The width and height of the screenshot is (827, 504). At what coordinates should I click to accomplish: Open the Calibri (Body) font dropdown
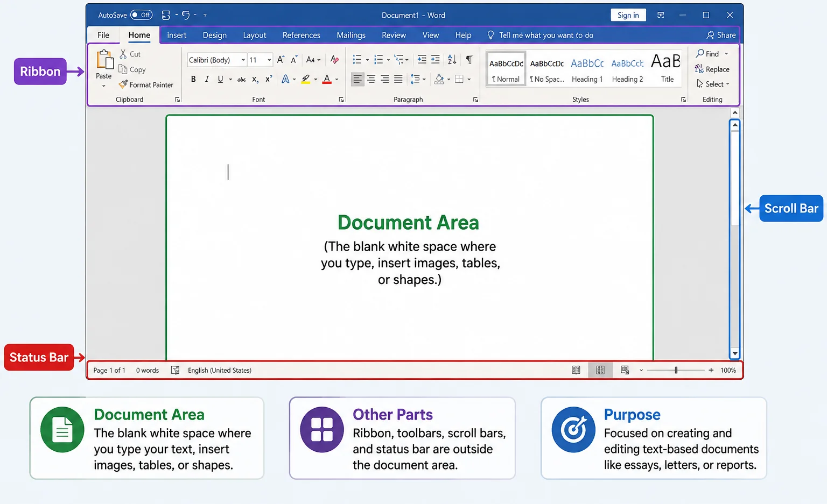243,60
